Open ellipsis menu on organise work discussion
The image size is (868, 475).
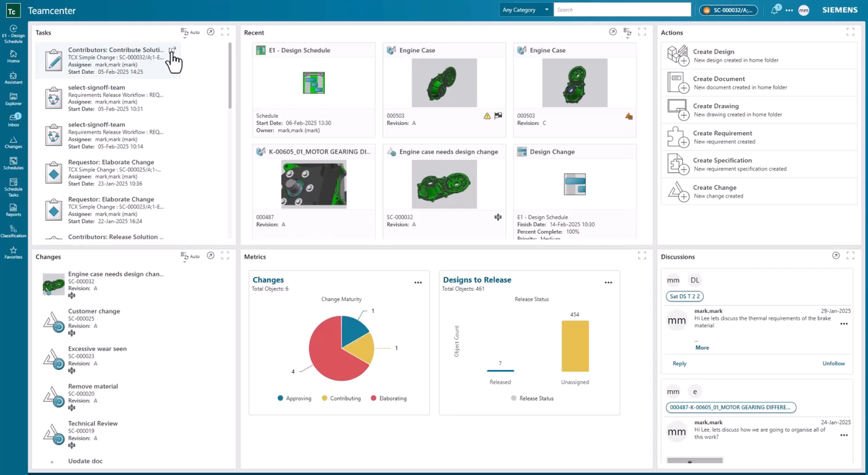844,435
